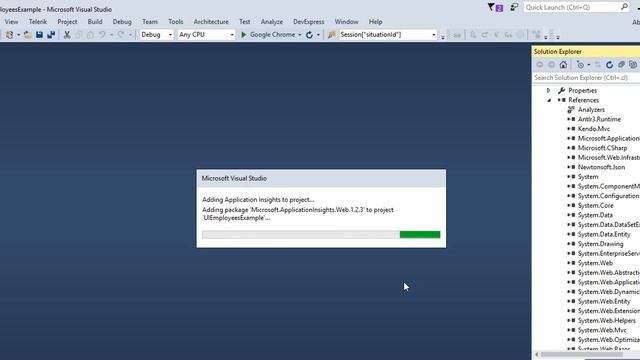
Task: Click the Search Solution Explorer field
Action: coord(586,78)
